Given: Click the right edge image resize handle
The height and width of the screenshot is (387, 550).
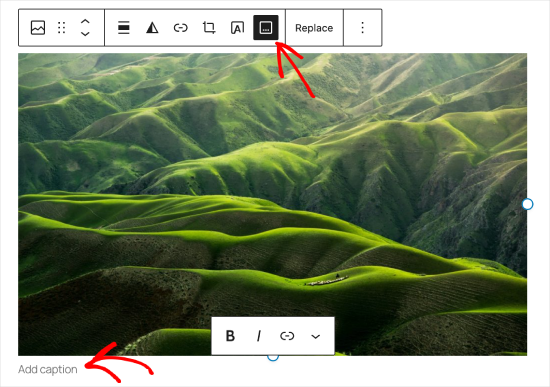Looking at the screenshot, I should 527,204.
